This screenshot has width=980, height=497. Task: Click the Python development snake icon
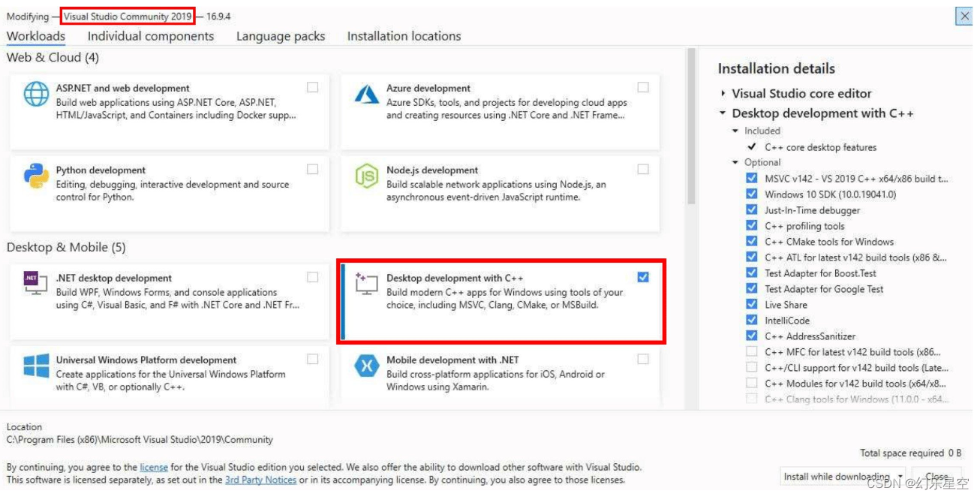click(x=36, y=177)
